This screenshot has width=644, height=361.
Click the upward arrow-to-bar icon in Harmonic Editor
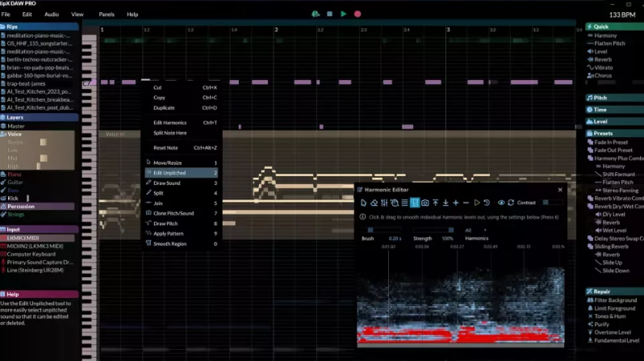point(435,203)
